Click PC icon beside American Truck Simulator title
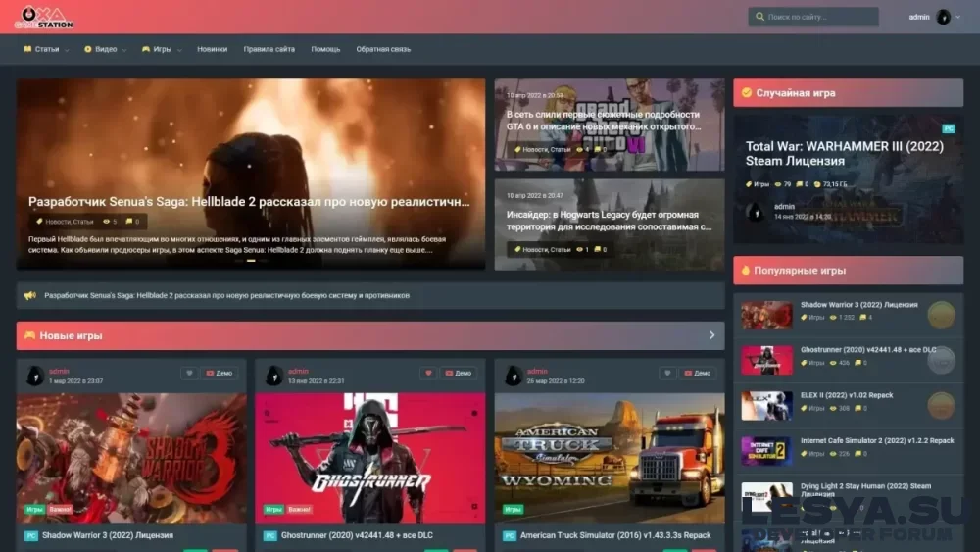The width and height of the screenshot is (980, 552). coord(510,535)
